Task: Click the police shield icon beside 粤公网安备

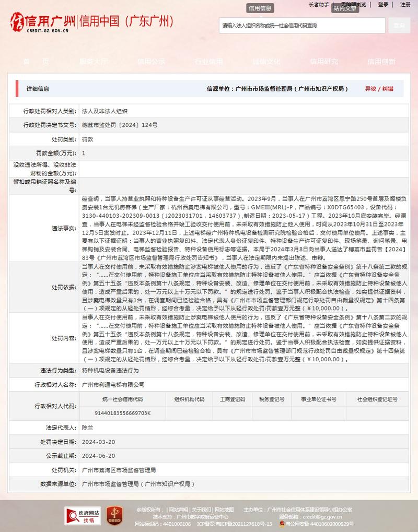Action: click(x=282, y=524)
